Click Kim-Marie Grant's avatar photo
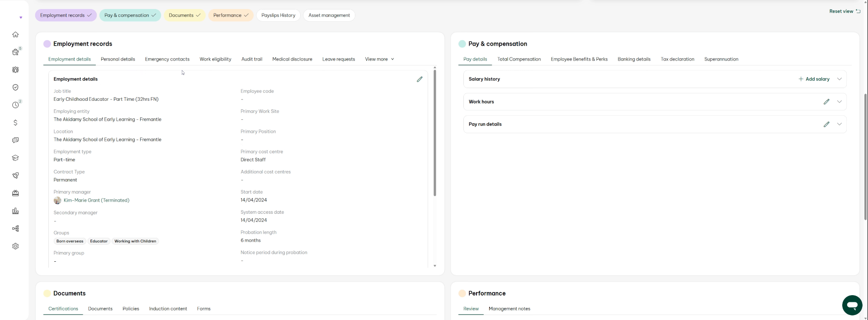 click(x=57, y=200)
